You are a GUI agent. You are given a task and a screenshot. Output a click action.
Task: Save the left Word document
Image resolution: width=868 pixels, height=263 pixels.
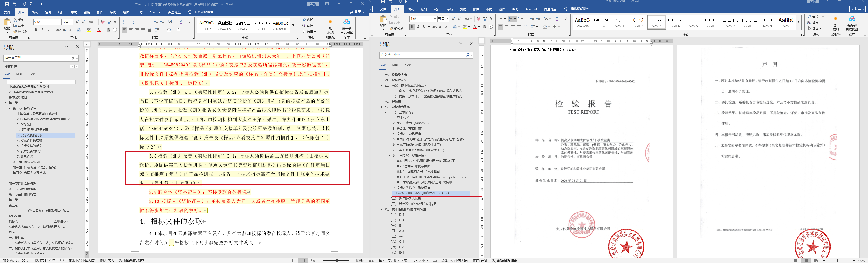tap(7, 4)
